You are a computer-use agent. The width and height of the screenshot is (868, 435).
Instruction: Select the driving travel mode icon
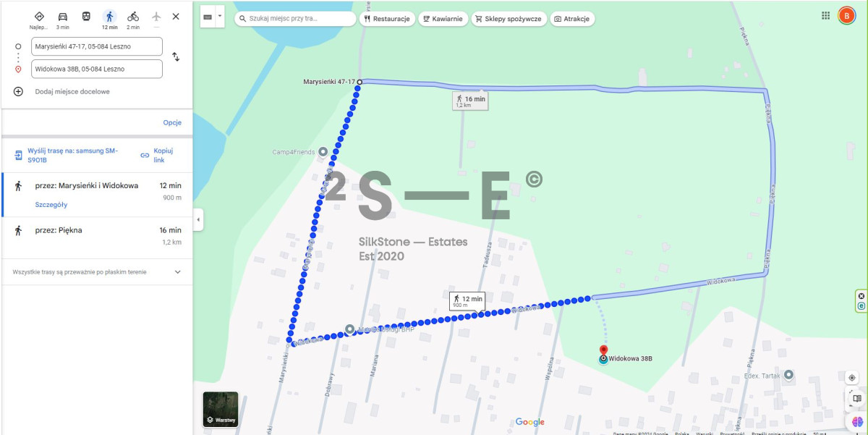[x=63, y=17]
